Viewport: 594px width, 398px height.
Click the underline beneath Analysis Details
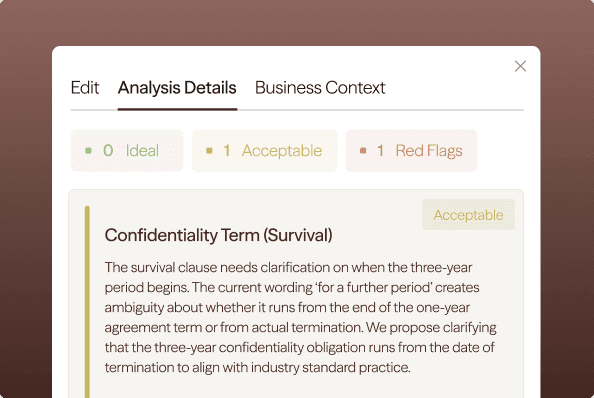tap(177, 109)
